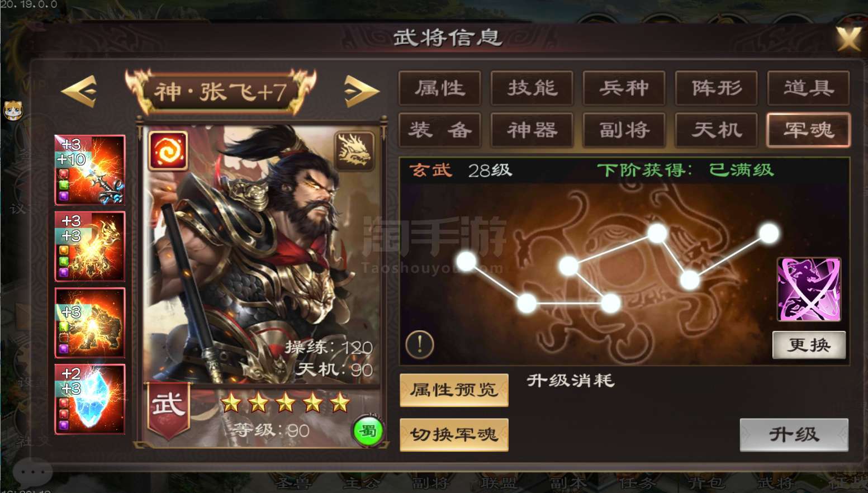This screenshot has height=493, width=868.
Task: Open the 天机 tab
Action: [x=717, y=130]
